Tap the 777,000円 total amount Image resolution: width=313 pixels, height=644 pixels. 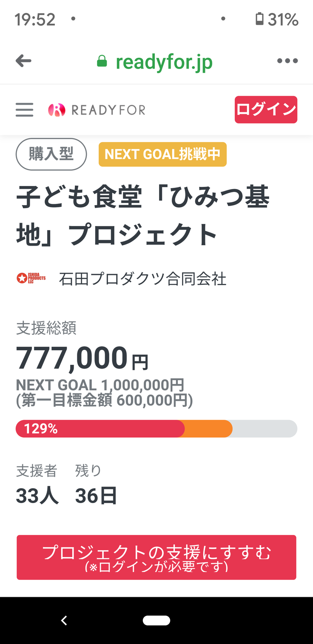click(x=82, y=358)
